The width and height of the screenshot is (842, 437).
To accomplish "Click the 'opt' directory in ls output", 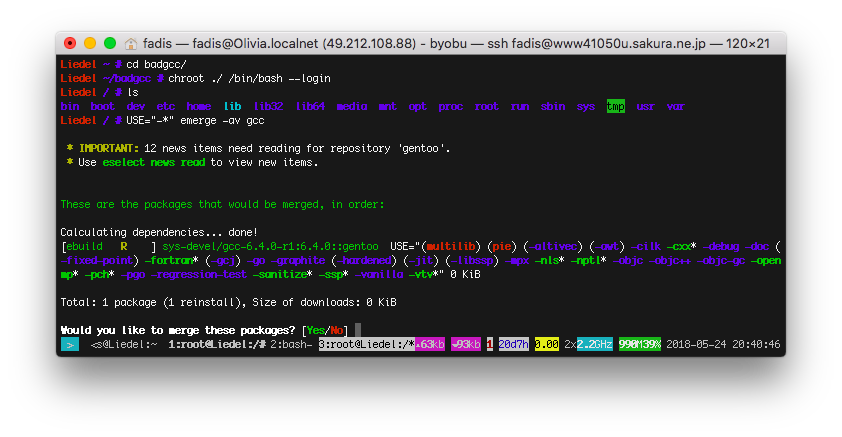I will pyautogui.click(x=417, y=106).
